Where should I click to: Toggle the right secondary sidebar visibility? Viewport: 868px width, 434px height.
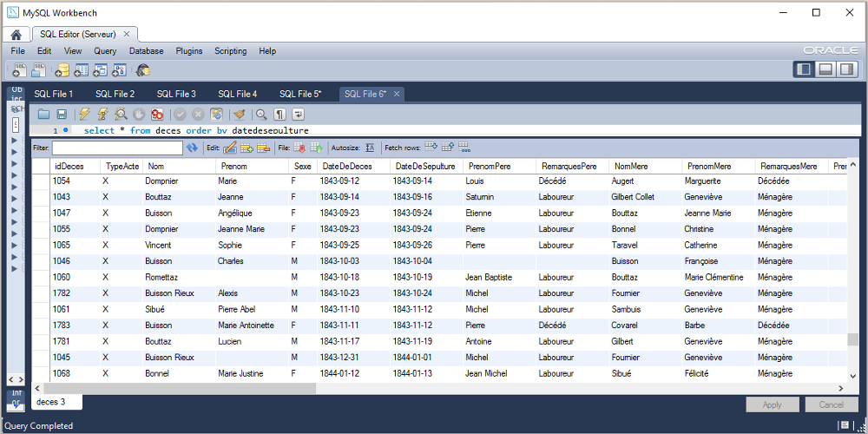pos(846,69)
